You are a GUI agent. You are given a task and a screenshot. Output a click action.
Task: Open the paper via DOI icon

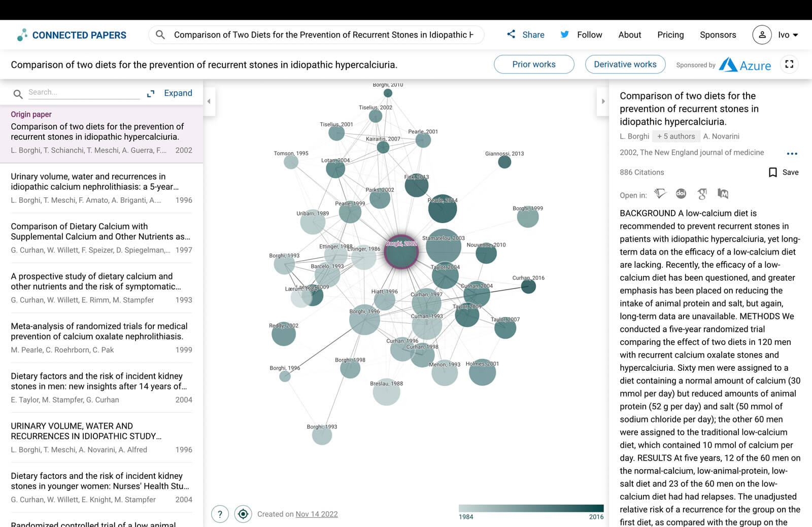(681, 194)
